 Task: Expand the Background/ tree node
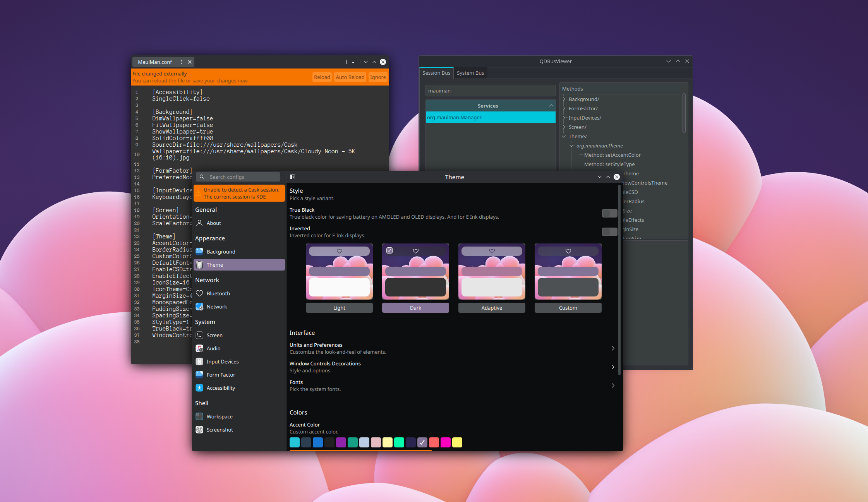[564, 99]
